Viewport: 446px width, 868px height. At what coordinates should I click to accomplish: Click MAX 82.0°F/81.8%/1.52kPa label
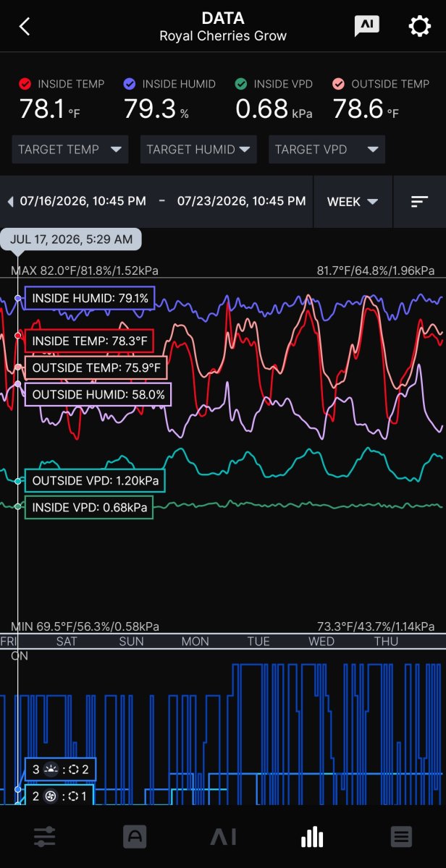point(85,271)
